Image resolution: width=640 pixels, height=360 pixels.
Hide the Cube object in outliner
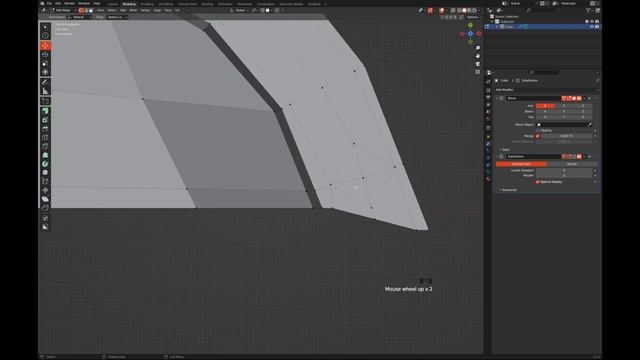coord(591,27)
